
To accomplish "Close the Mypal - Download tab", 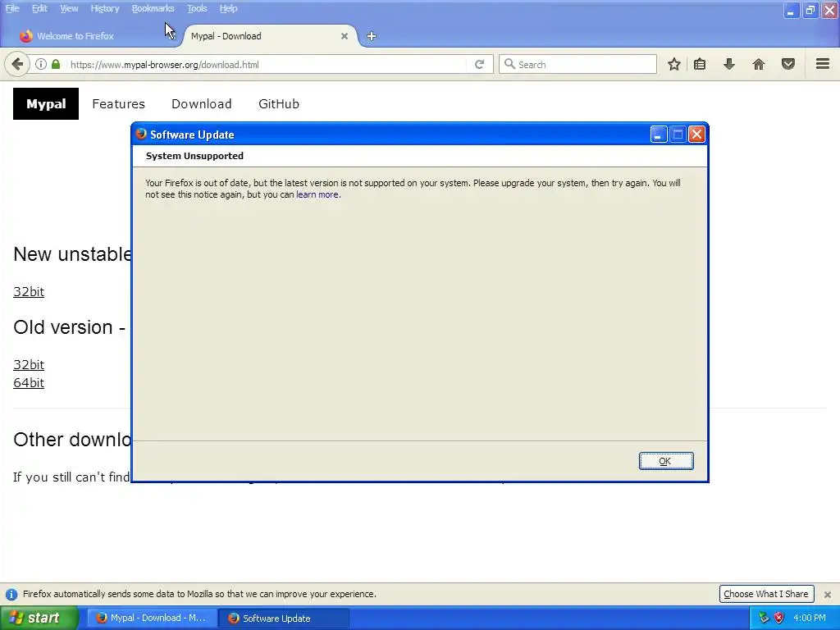I will pyautogui.click(x=345, y=36).
